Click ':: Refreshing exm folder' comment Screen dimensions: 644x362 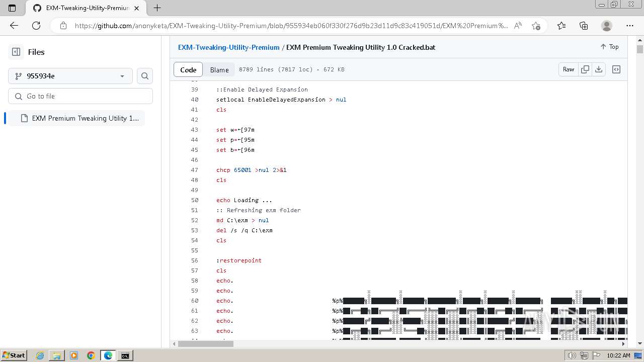(259, 210)
